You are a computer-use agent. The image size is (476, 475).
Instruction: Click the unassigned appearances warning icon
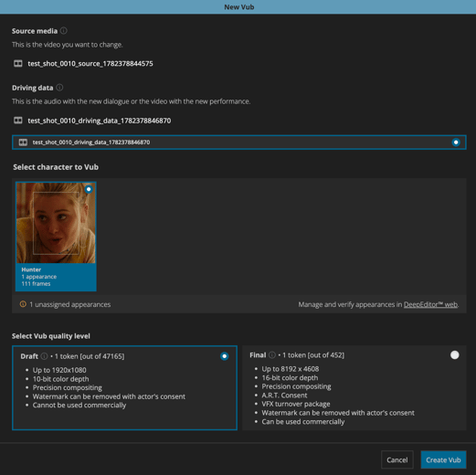(23, 304)
